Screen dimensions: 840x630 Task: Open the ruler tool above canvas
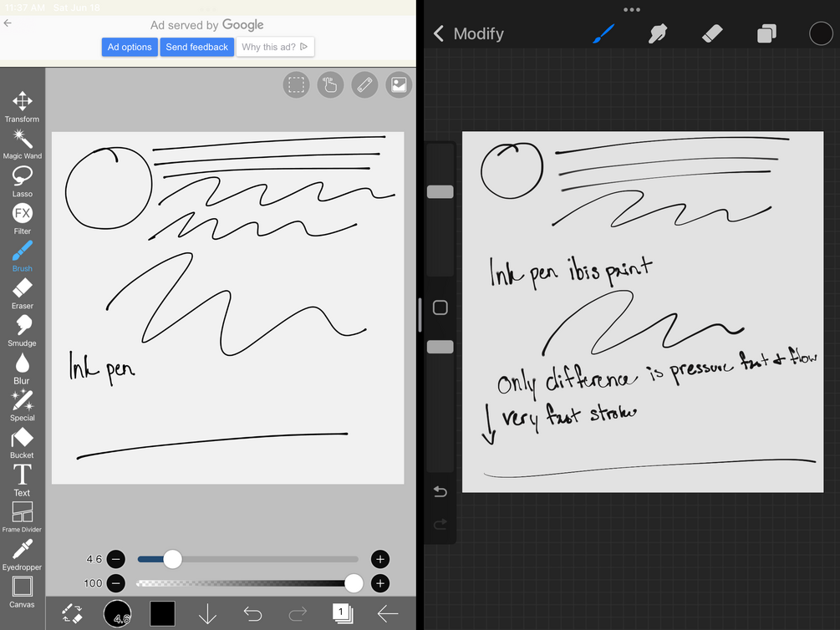[364, 84]
